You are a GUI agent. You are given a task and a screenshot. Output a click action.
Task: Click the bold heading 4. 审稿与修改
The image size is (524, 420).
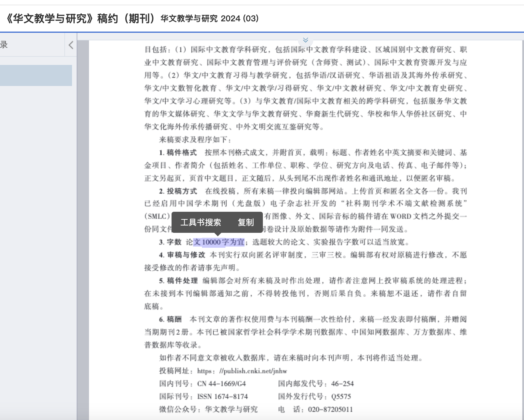click(x=182, y=255)
